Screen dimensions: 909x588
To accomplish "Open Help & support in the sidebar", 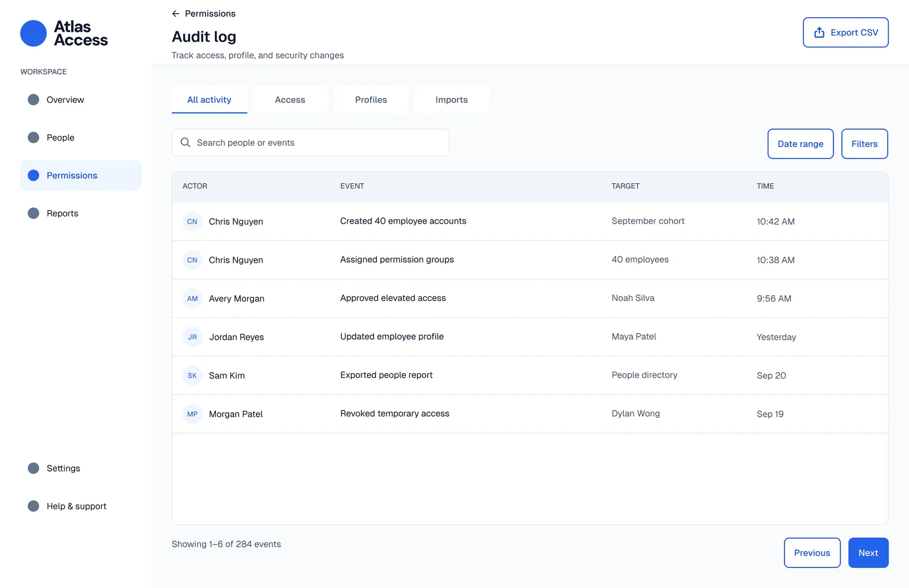I will (x=81, y=506).
